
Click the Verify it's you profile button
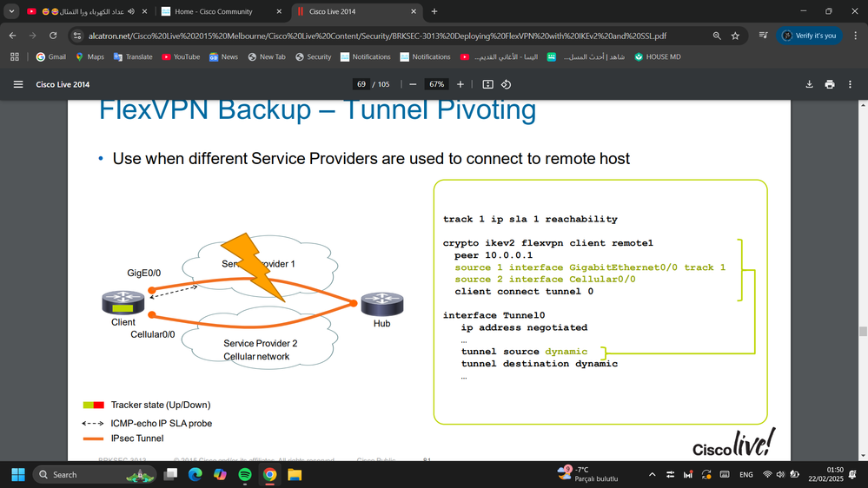coord(809,36)
